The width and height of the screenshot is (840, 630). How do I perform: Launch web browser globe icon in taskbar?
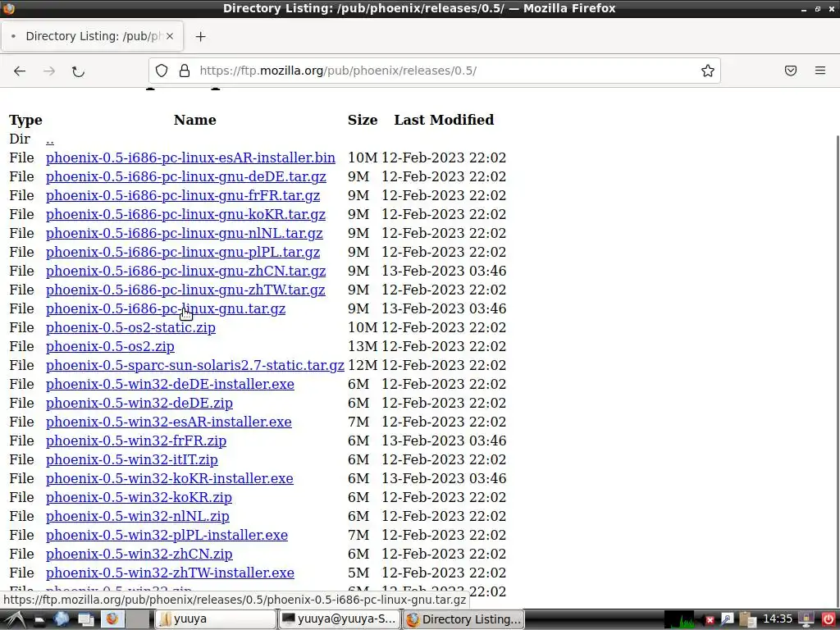pyautogui.click(x=62, y=619)
